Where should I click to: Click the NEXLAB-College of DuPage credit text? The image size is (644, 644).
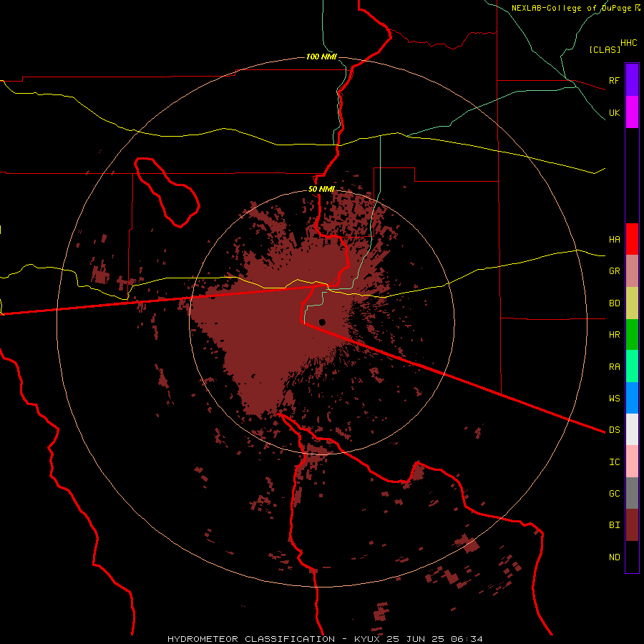click(571, 8)
